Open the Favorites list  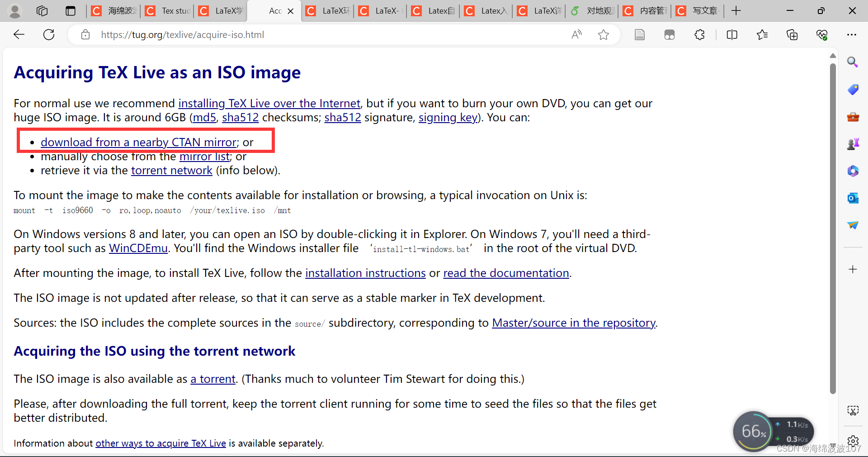tap(762, 34)
